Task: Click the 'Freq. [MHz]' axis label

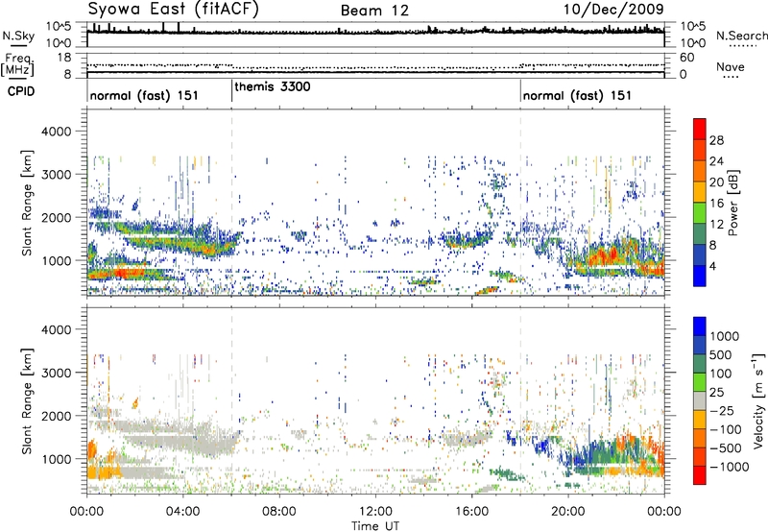Action: pos(17,65)
